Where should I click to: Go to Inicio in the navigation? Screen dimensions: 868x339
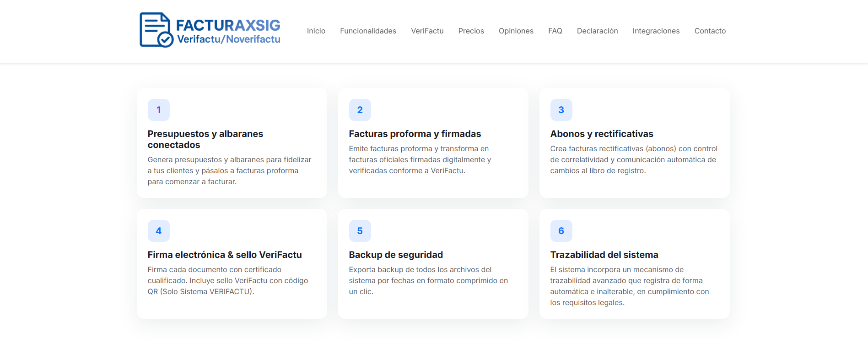[x=316, y=31]
